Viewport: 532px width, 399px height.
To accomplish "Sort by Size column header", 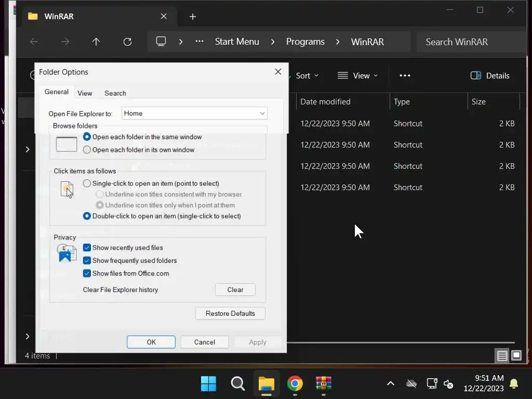I will point(494,101).
